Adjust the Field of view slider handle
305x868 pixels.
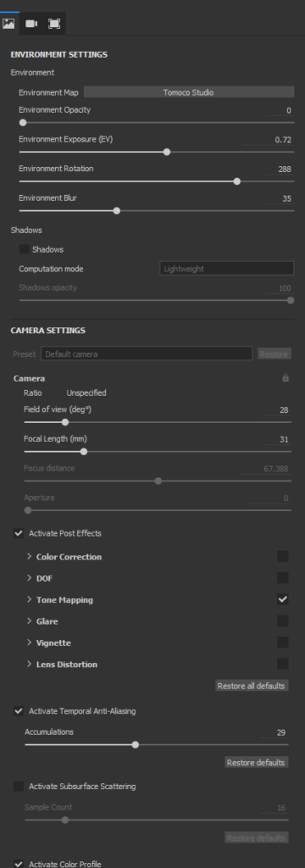click(64, 422)
